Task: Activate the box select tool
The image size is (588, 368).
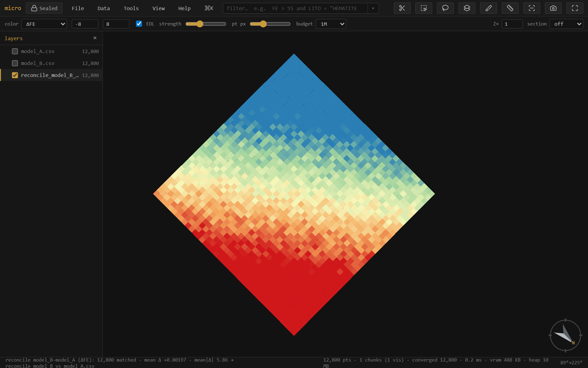Action: 424,8
